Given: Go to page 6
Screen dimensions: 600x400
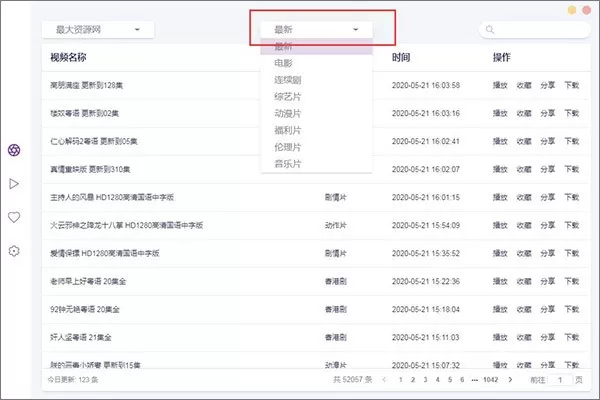Looking at the screenshot, I should point(462,380).
